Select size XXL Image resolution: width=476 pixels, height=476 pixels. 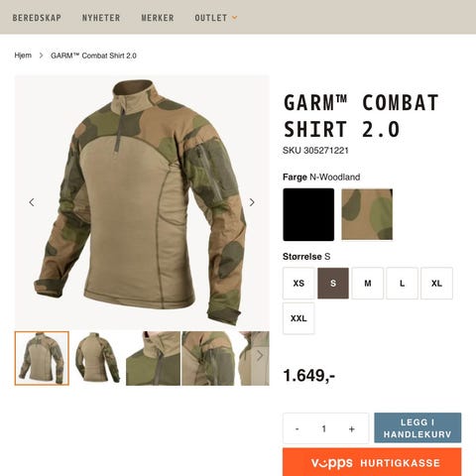click(298, 318)
